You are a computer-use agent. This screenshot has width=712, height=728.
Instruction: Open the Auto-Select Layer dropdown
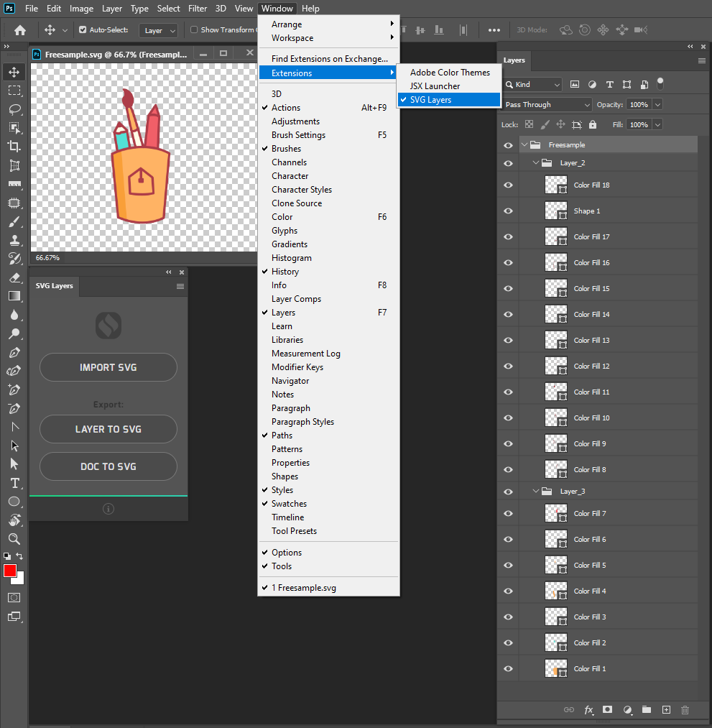point(158,30)
